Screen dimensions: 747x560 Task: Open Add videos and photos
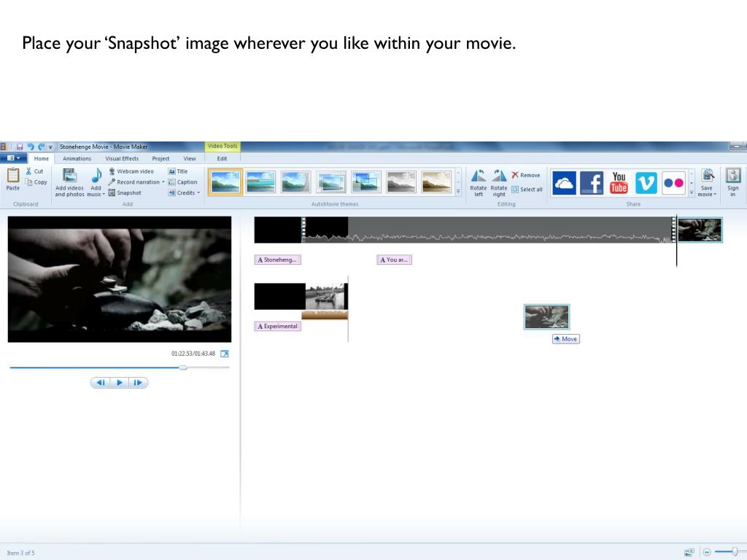coord(69,183)
